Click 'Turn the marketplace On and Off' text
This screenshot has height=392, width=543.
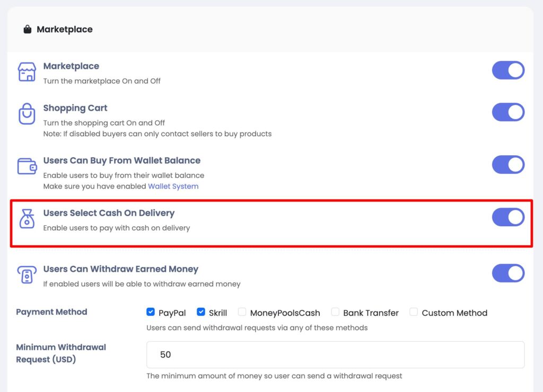(102, 81)
